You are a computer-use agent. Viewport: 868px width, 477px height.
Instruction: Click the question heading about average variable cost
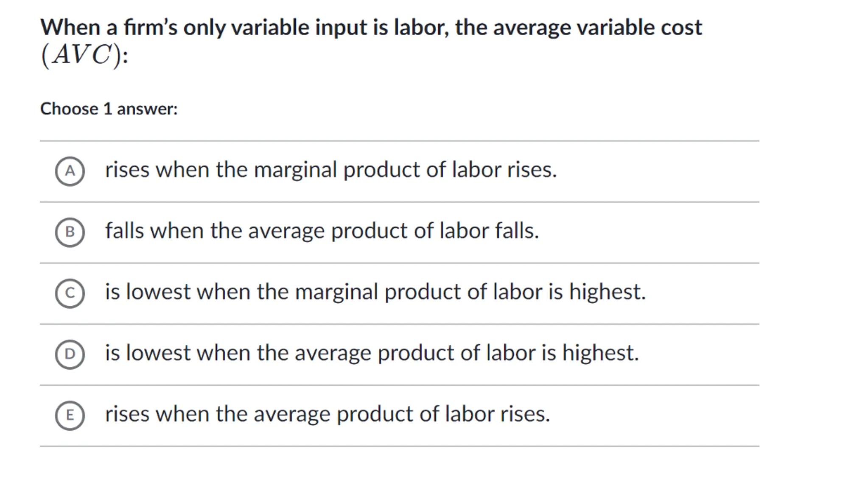pos(371,28)
